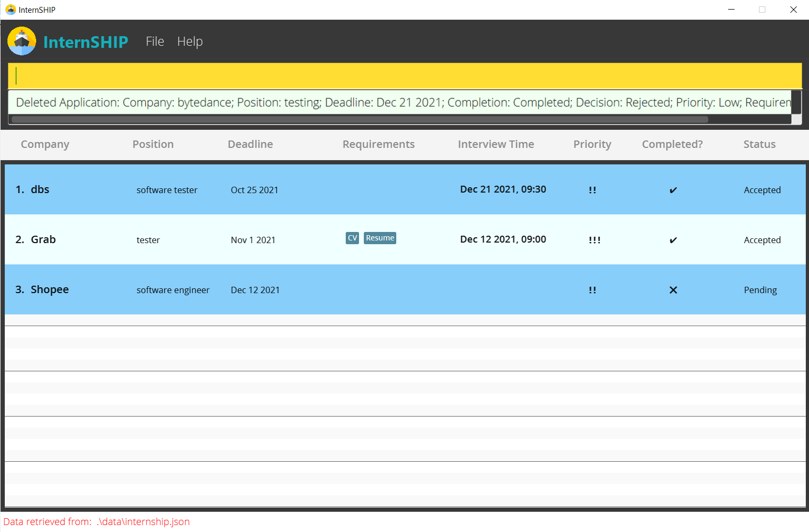Click the Priority column header
The image size is (809, 532).
pos(593,144)
